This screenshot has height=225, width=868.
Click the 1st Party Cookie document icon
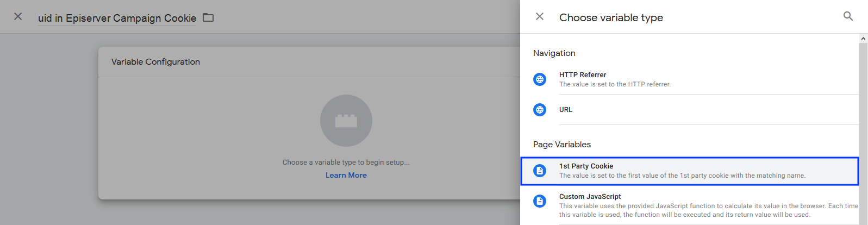540,171
